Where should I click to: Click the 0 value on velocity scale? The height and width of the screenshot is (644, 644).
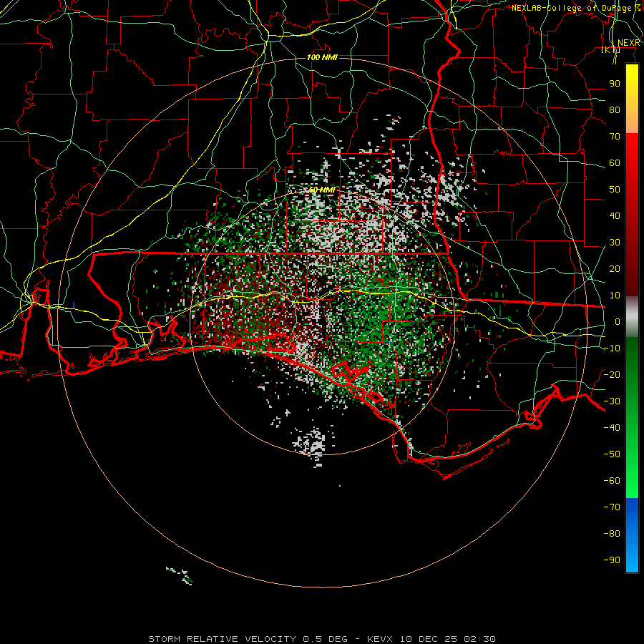[x=618, y=322]
